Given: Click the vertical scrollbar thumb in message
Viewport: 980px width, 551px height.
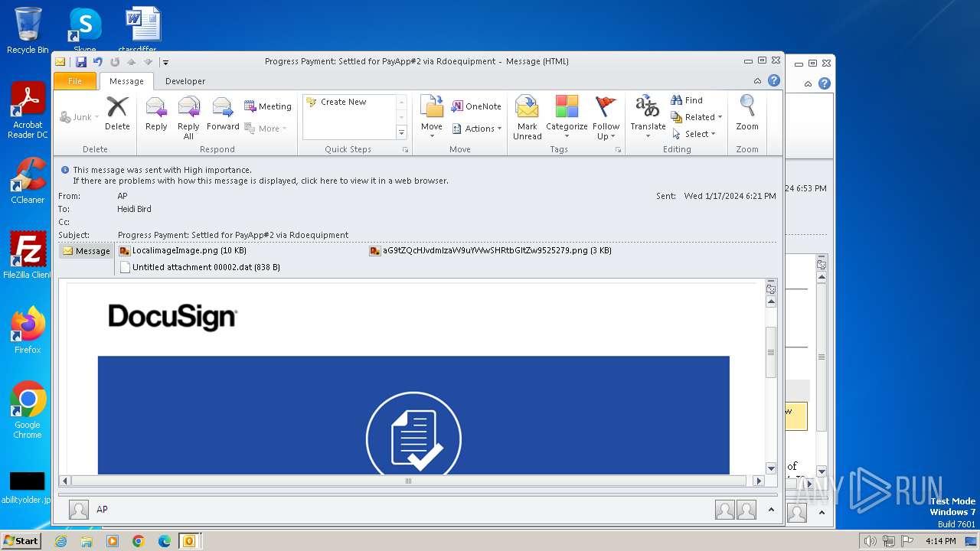Looking at the screenshot, I should click(771, 352).
